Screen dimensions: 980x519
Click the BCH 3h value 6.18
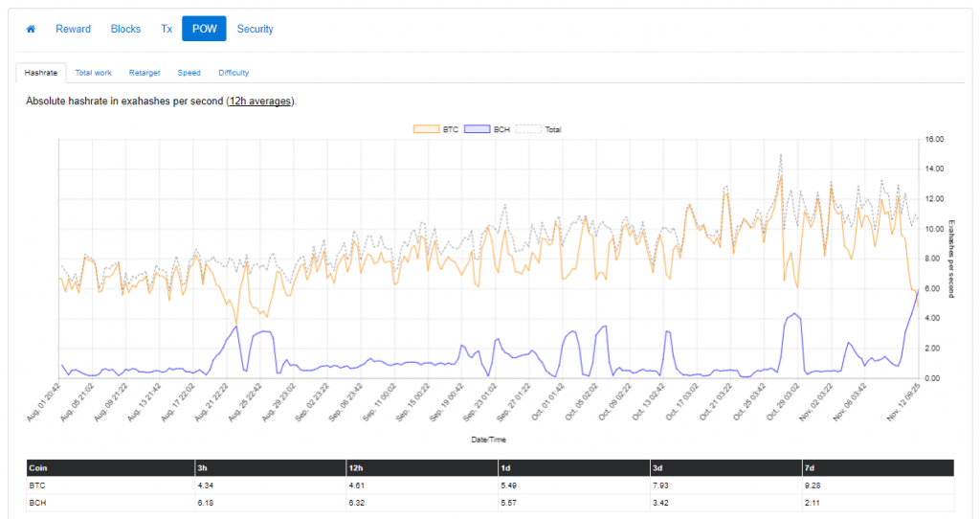click(203, 503)
